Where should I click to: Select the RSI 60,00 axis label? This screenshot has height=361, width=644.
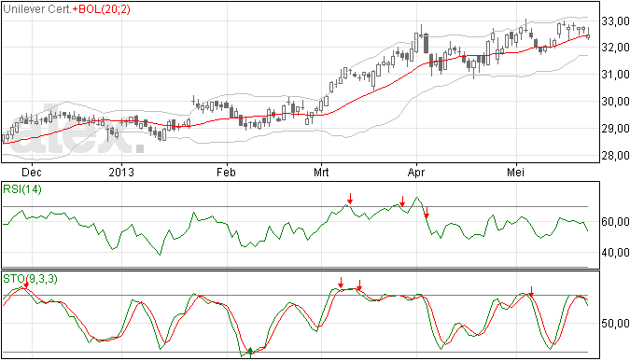(615, 222)
